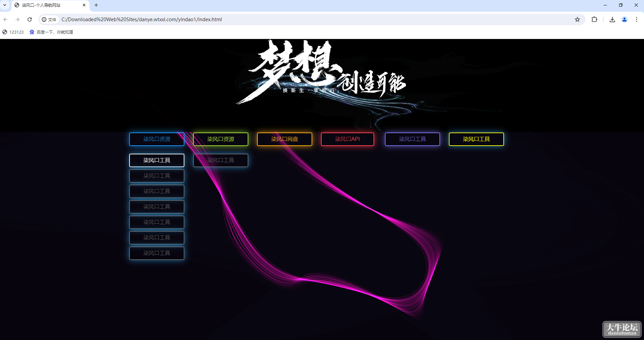
Task: Click the site info icon in address bar
Action: 44,20
